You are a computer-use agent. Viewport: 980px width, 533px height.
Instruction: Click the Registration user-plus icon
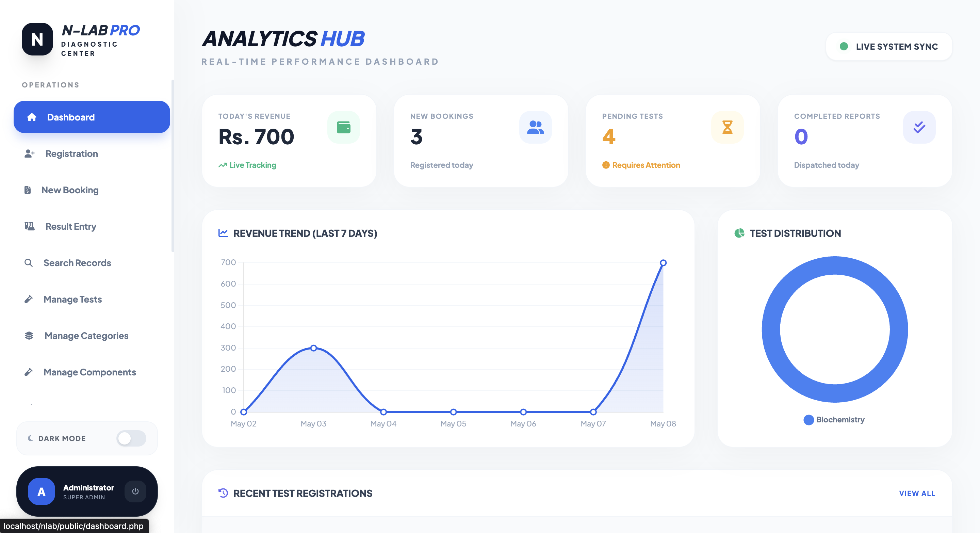point(30,154)
